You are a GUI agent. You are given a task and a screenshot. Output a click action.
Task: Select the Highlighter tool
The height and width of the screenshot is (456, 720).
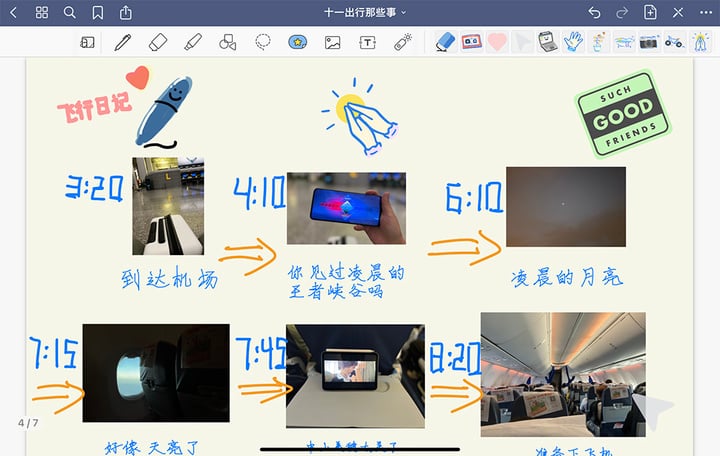tap(192, 42)
